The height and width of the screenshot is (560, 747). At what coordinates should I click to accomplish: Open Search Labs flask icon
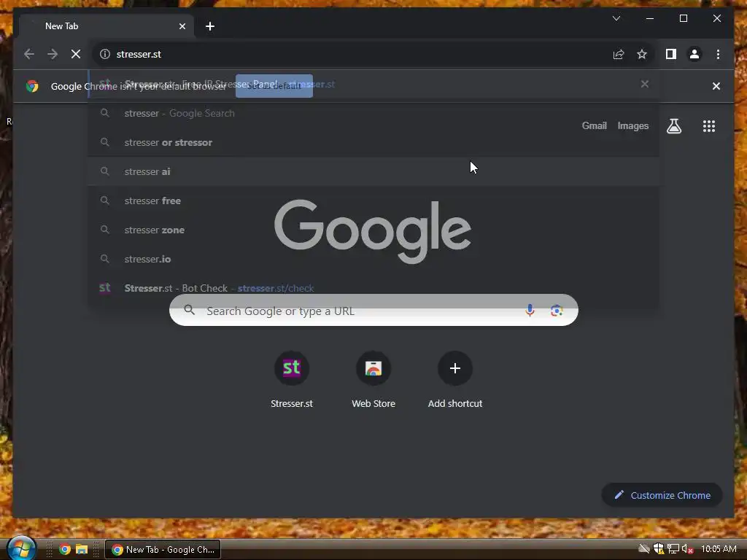673,126
